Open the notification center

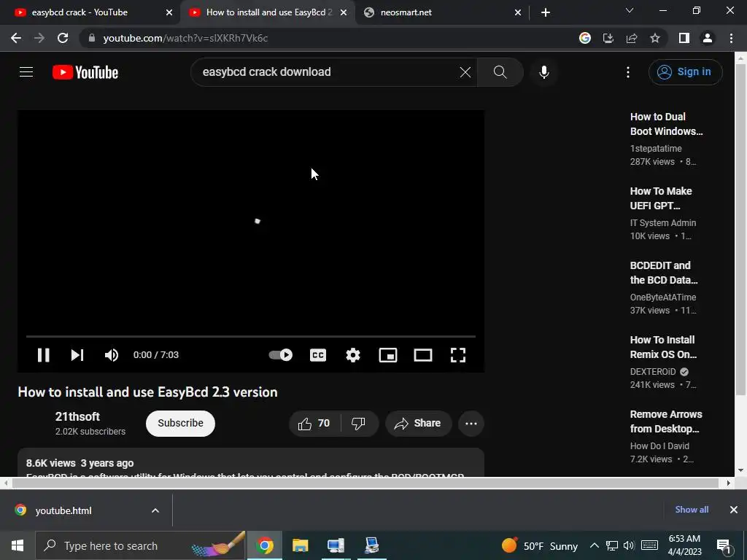tap(724, 545)
